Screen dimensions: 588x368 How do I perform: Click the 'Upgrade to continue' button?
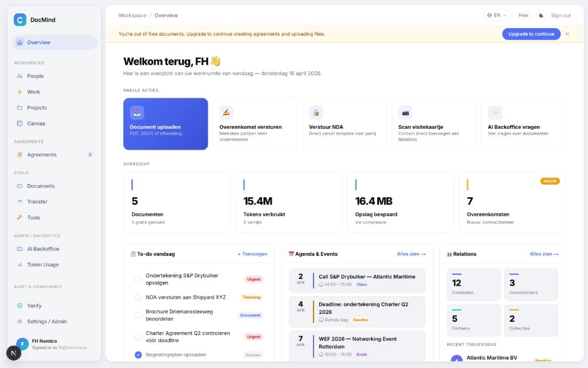[531, 34]
